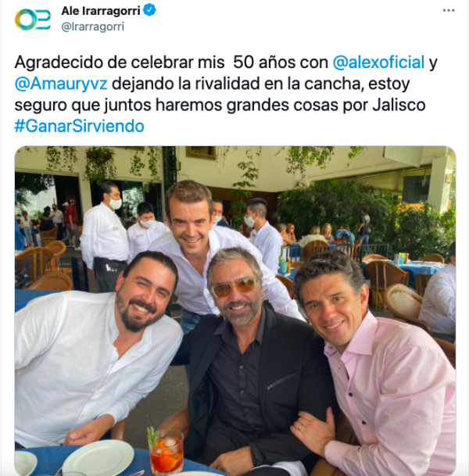The height and width of the screenshot is (476, 469).
Task: Open the tweet's three-dot more options menu
Action: click(449, 11)
